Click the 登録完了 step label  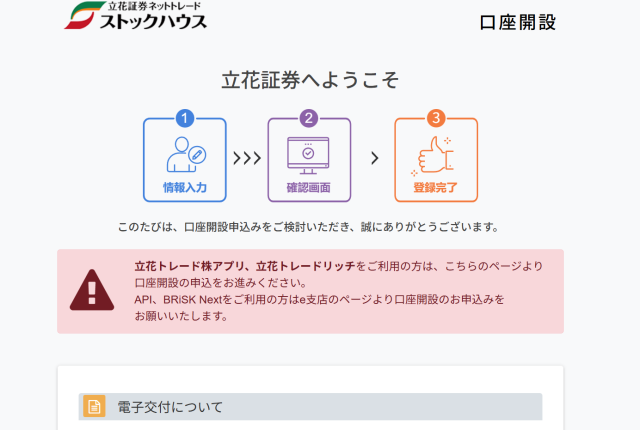(x=436, y=187)
